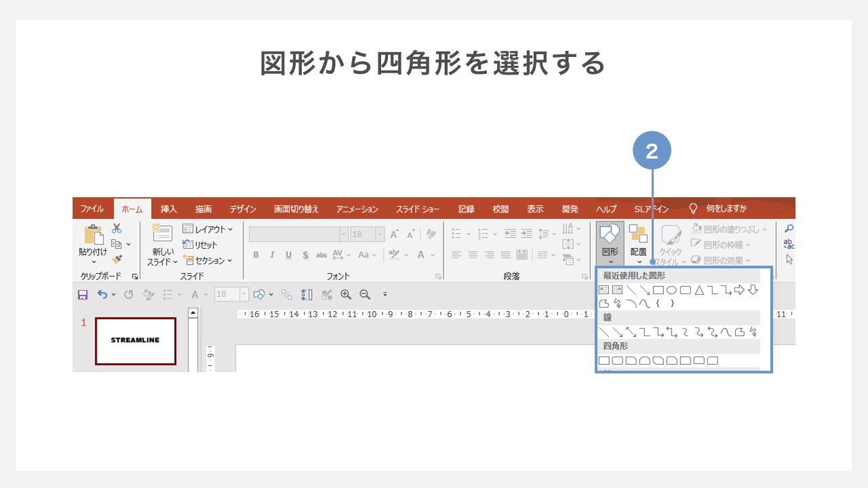Open the 図形の枠線 dropdown

[721, 245]
